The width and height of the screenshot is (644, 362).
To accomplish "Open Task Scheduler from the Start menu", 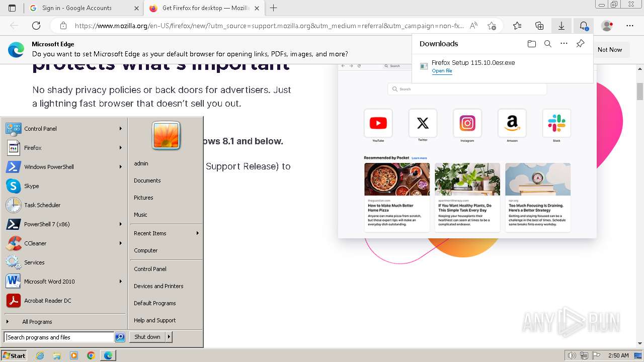I will (x=64, y=205).
